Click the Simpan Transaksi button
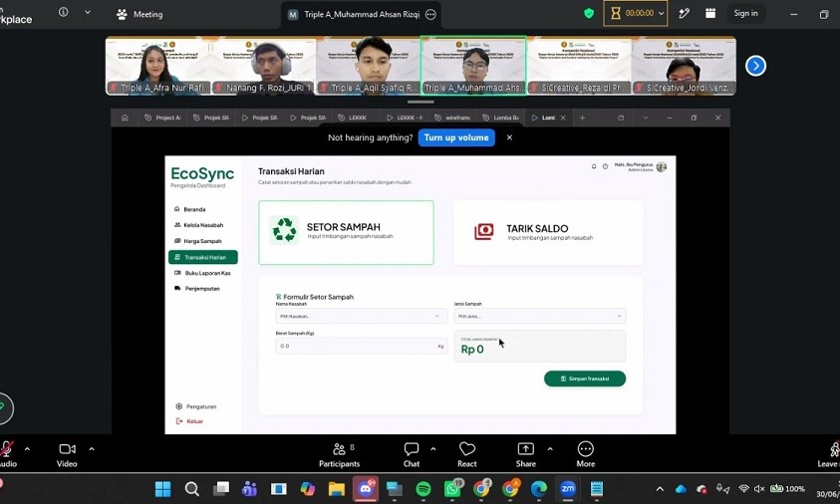 coord(585,378)
